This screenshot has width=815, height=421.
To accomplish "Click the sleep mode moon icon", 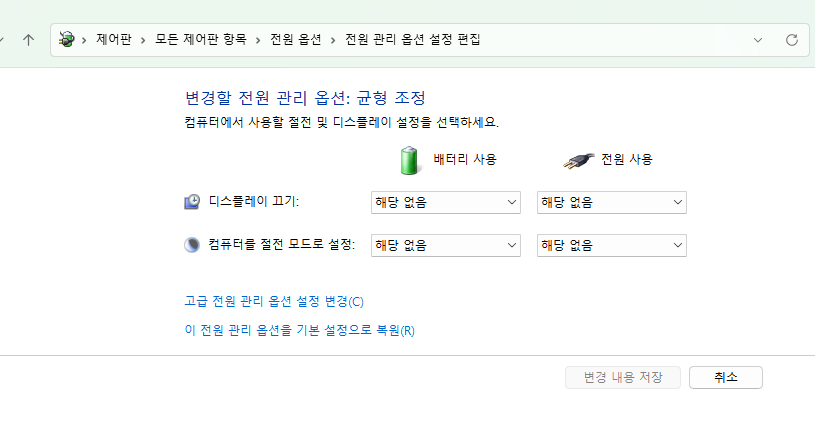I will tap(192, 245).
